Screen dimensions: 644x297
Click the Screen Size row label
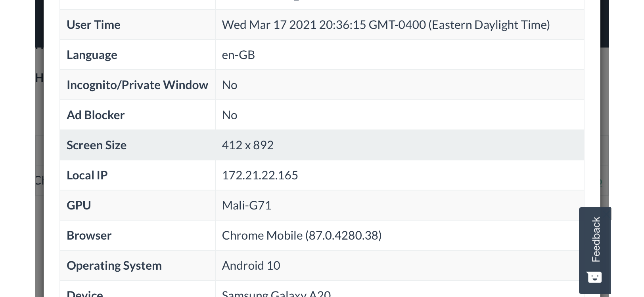(96, 145)
